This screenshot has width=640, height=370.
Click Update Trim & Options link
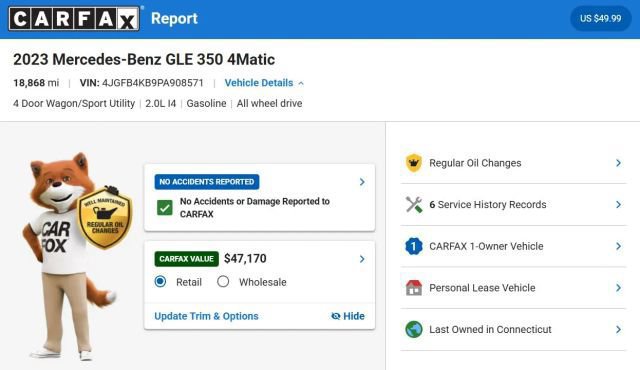[x=206, y=316]
